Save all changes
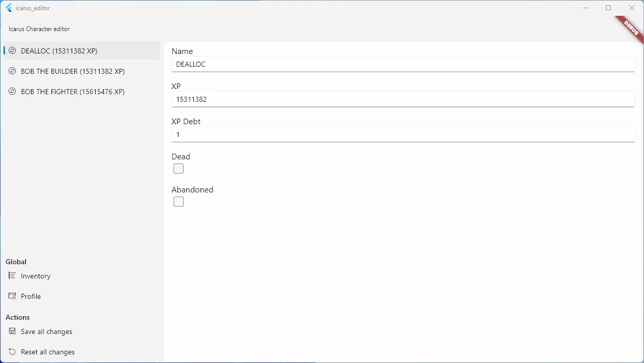The height and width of the screenshot is (363, 644). (x=47, y=331)
